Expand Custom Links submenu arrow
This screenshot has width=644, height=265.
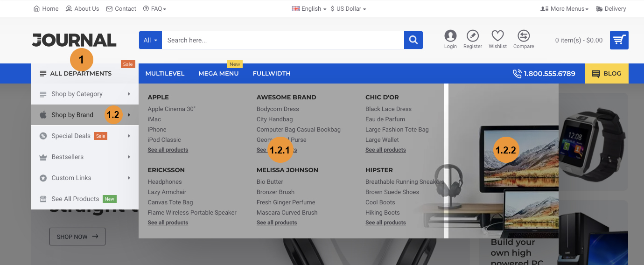click(129, 178)
